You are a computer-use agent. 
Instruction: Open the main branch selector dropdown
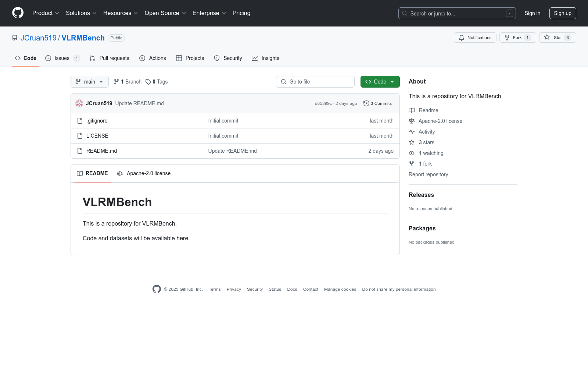tap(89, 82)
